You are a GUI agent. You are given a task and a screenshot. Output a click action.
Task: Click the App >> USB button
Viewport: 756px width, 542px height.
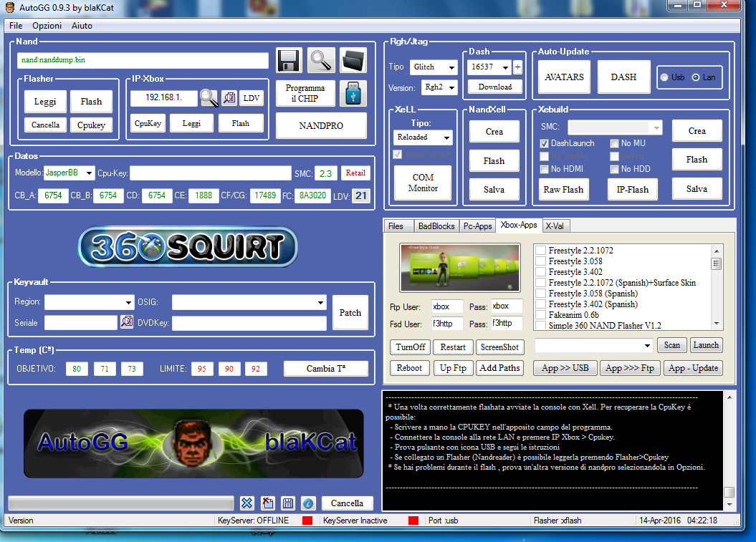point(565,368)
